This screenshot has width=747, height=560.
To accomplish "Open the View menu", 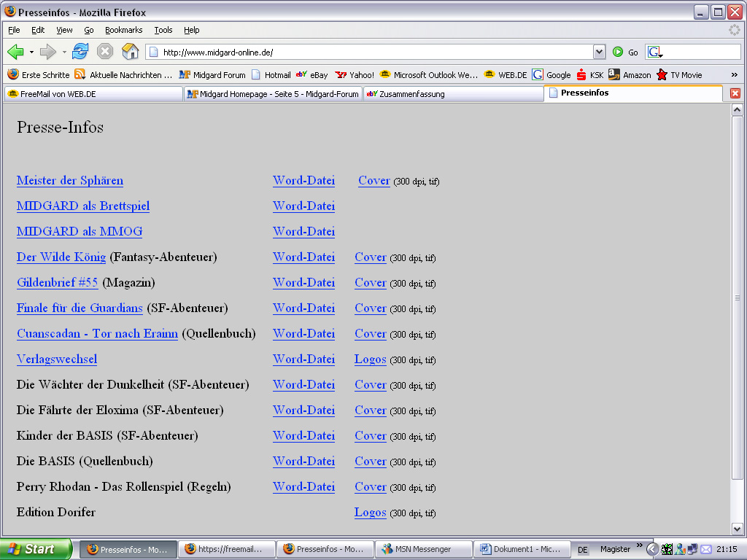I will click(x=64, y=30).
